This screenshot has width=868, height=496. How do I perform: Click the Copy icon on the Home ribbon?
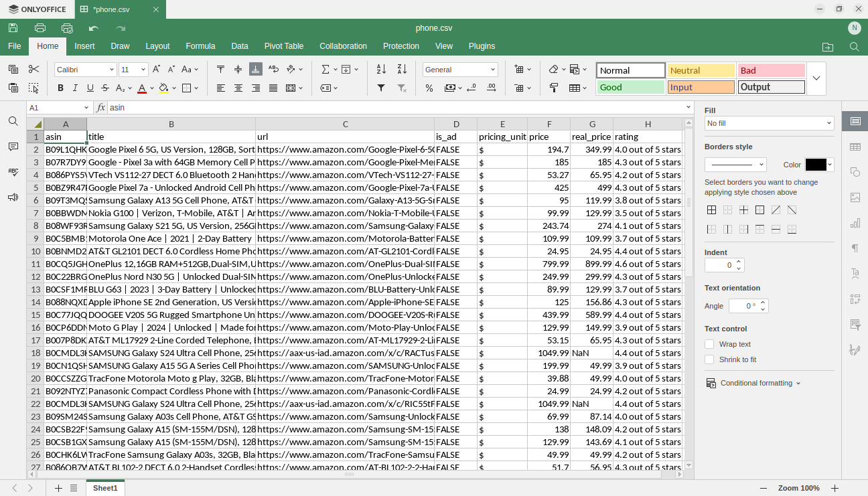(13, 69)
